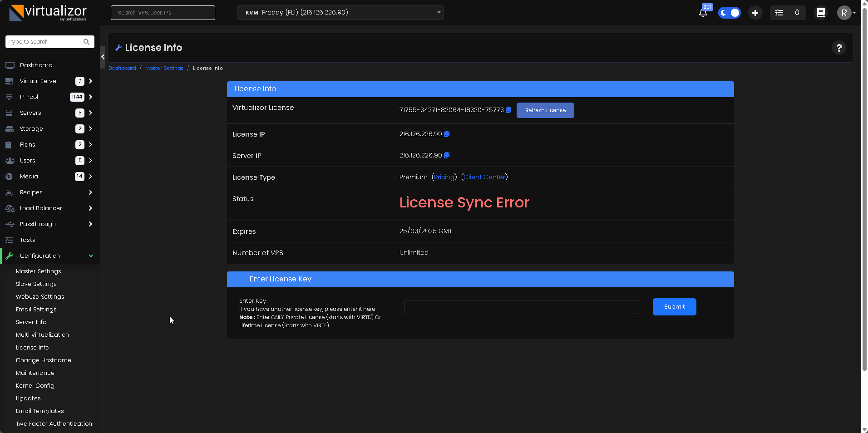Open the Client Center link
The image size is (868, 433).
tap(484, 177)
